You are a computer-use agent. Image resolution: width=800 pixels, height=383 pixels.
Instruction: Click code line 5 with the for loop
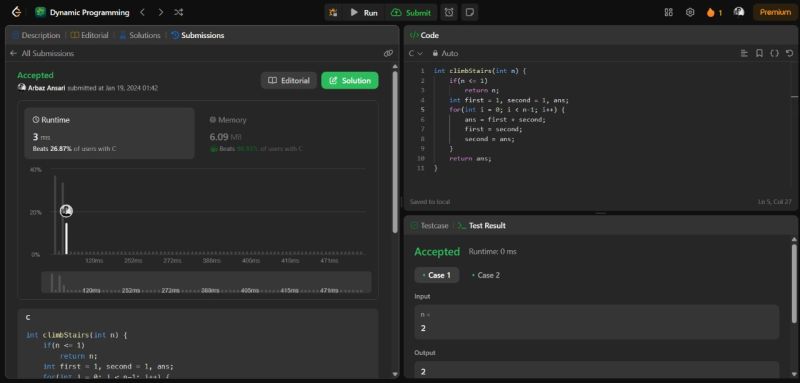point(507,110)
